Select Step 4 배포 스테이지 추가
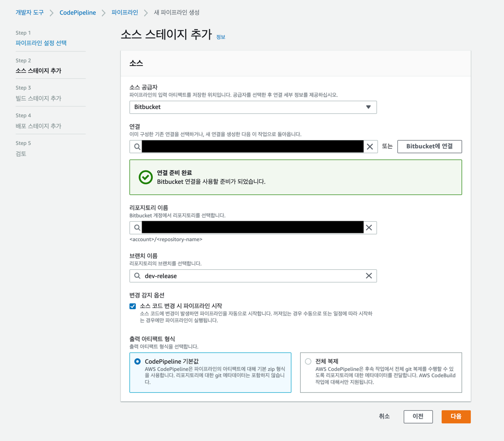 pos(38,126)
